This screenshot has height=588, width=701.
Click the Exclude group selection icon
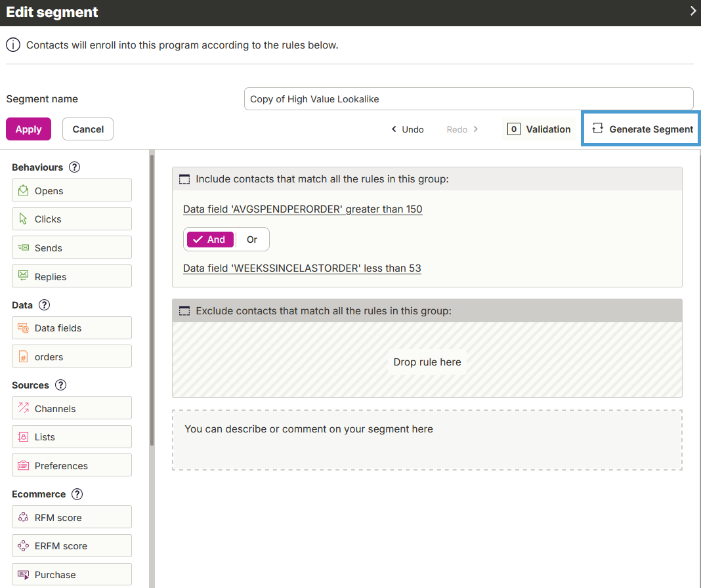pos(184,311)
